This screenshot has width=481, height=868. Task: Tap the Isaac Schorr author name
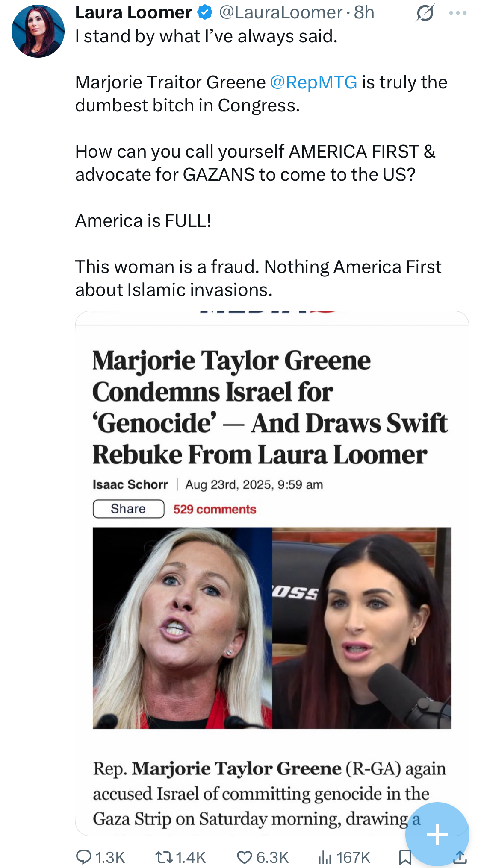(130, 484)
